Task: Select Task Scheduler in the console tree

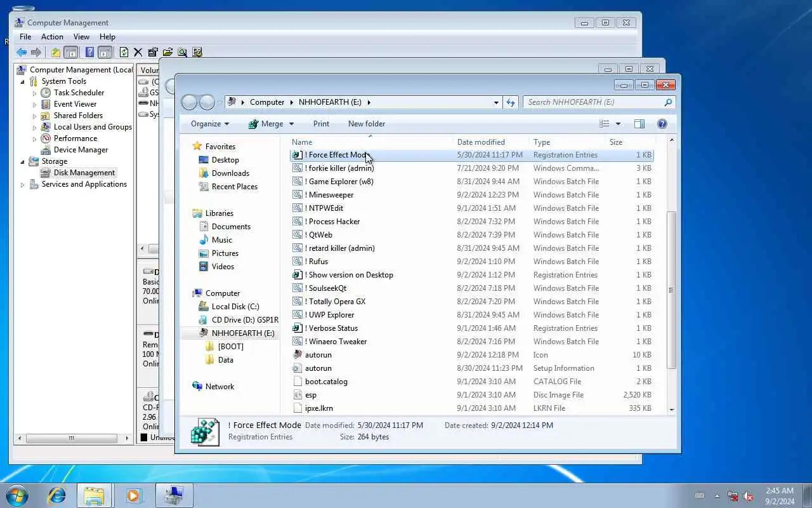Action: [79, 93]
